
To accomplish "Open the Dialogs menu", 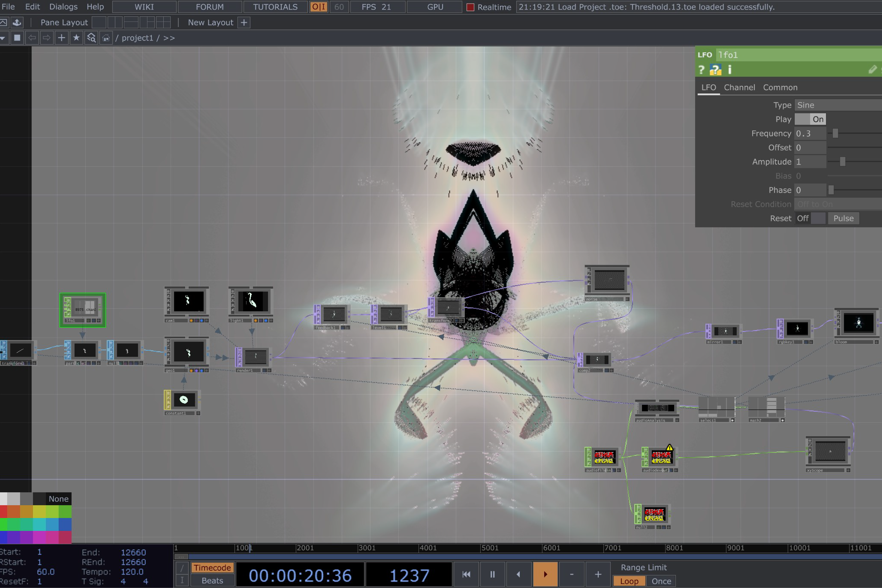I will [x=63, y=7].
